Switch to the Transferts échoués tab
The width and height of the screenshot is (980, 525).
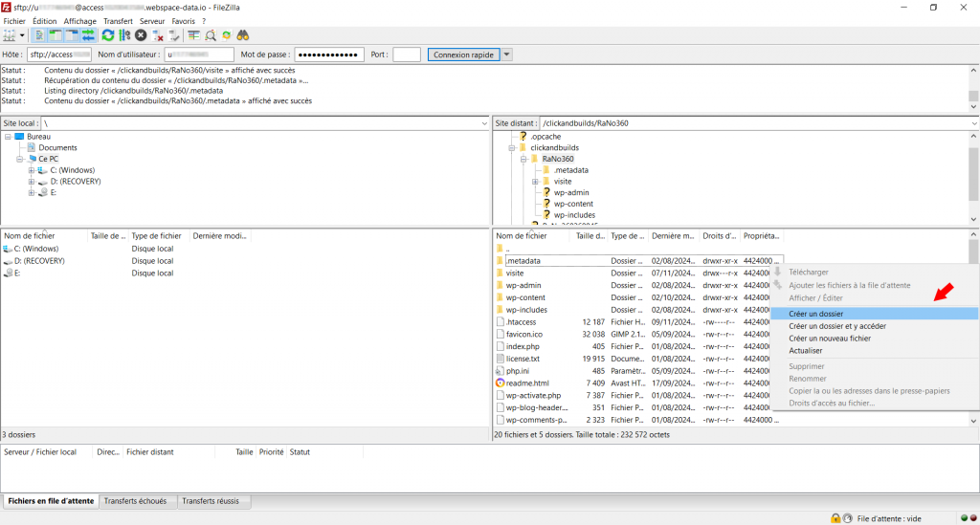coord(135,501)
